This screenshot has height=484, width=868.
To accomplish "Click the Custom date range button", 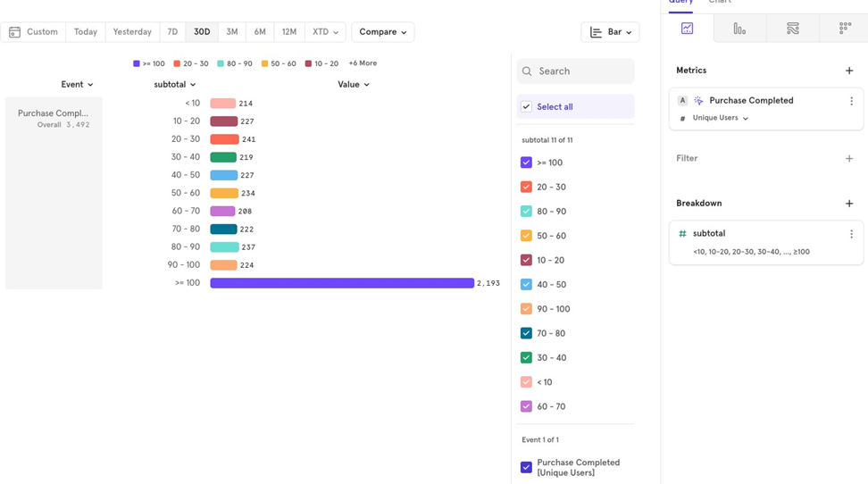I will [34, 32].
